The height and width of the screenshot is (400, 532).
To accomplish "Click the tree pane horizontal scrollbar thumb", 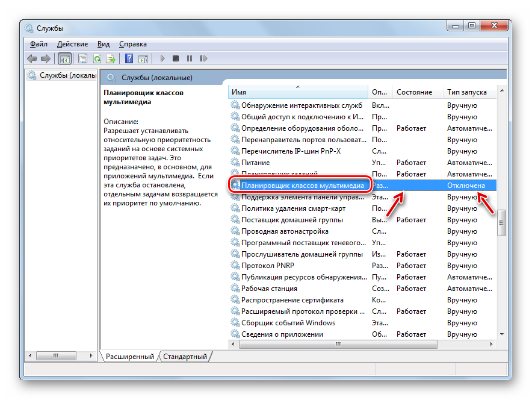I will [x=56, y=355].
